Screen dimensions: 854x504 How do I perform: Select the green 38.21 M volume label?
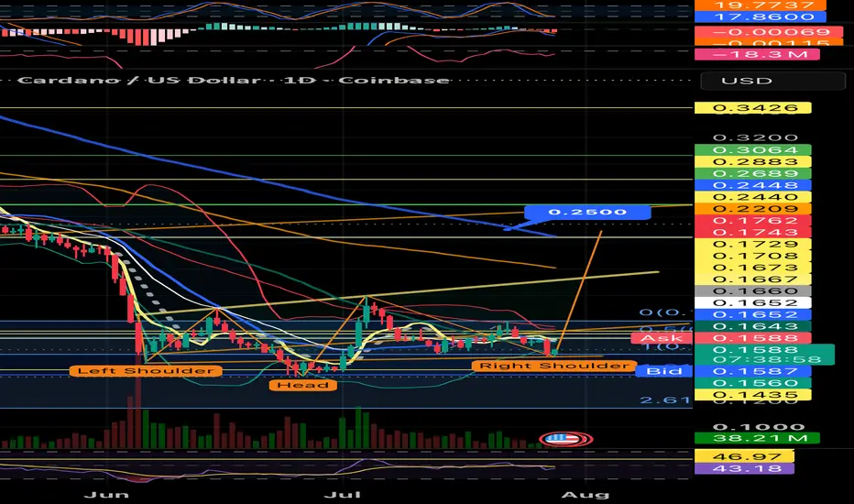pyautogui.click(x=757, y=438)
